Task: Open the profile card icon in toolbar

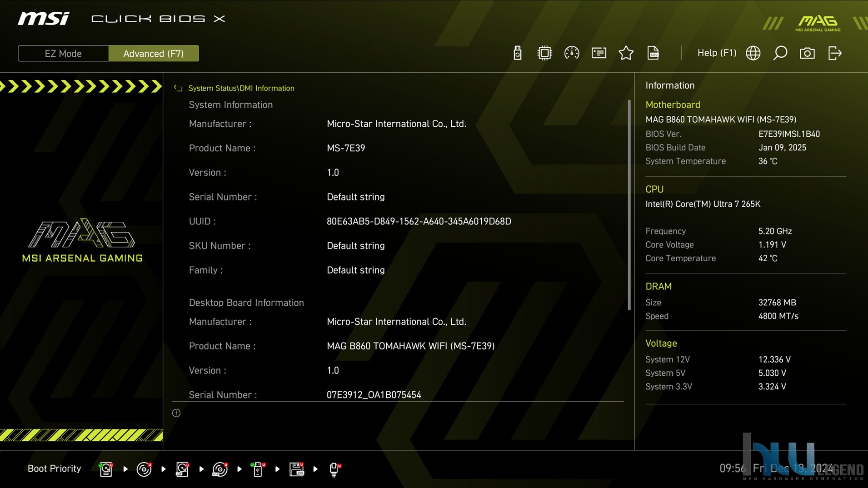Action: tap(599, 53)
